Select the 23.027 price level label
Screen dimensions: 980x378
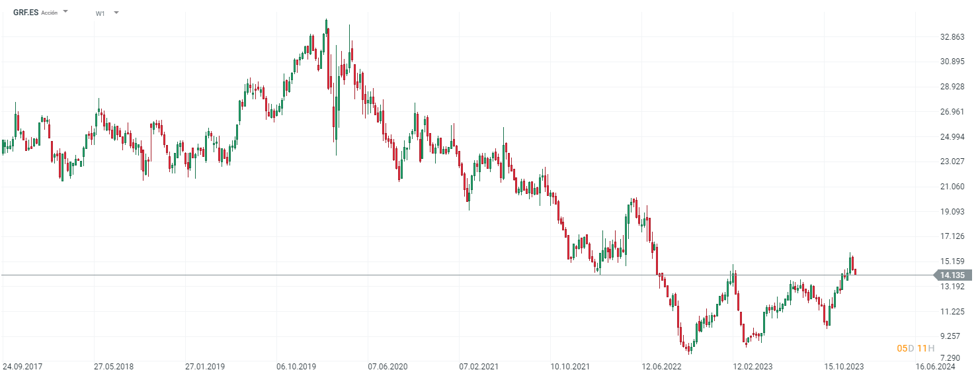coord(952,162)
